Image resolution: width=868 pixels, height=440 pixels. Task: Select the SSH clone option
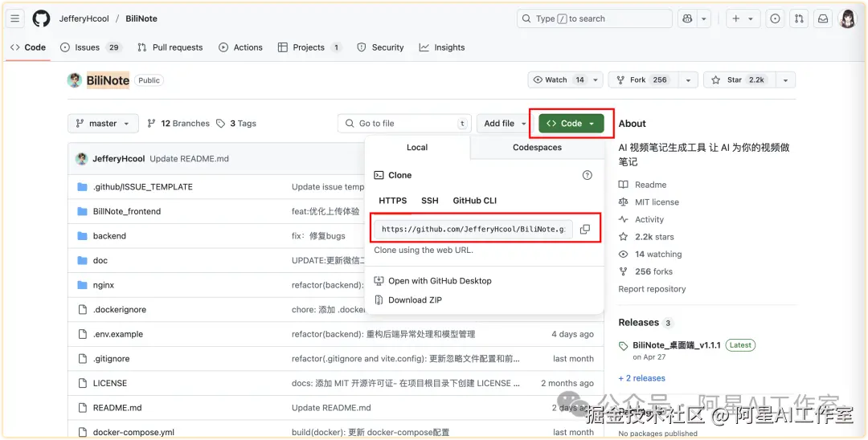[x=429, y=201]
